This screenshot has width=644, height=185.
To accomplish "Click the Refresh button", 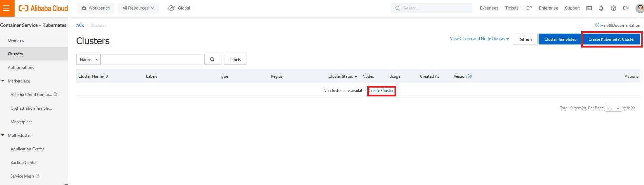I will click(x=525, y=39).
